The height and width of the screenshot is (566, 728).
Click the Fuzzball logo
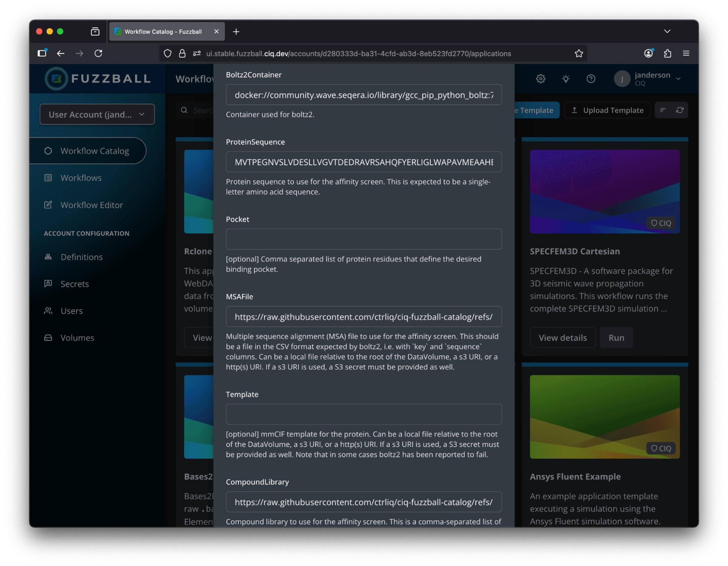click(x=98, y=79)
